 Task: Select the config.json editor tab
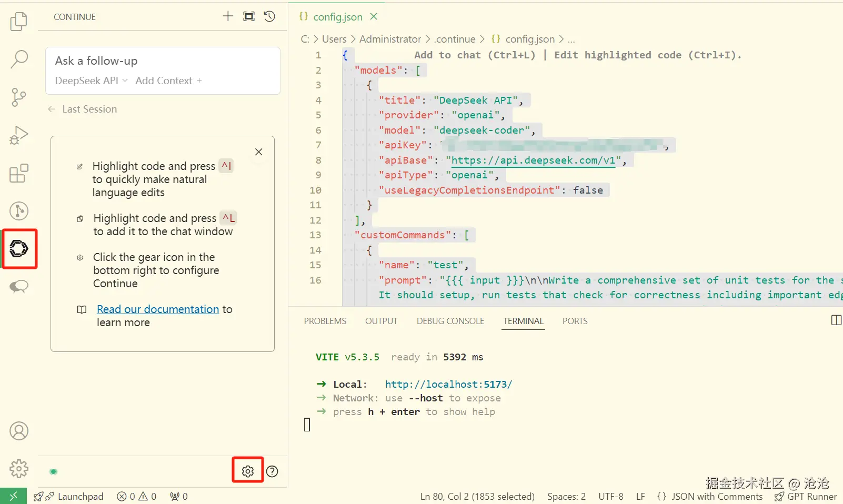click(x=337, y=16)
